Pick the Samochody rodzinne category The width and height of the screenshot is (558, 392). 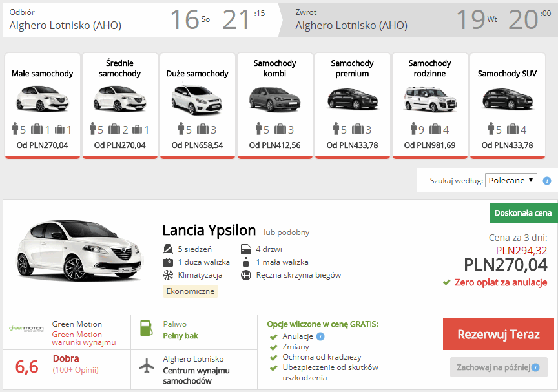pyautogui.click(x=429, y=105)
